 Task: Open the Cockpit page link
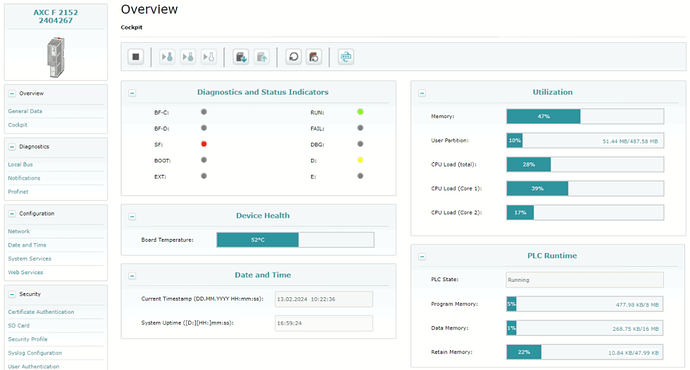pyautogui.click(x=18, y=125)
